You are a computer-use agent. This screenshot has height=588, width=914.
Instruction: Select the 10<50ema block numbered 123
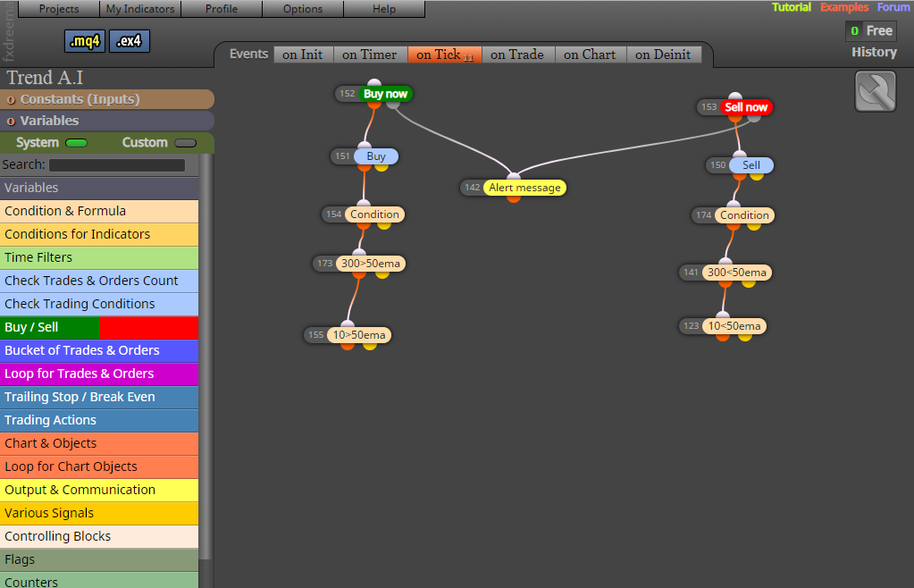(734, 326)
